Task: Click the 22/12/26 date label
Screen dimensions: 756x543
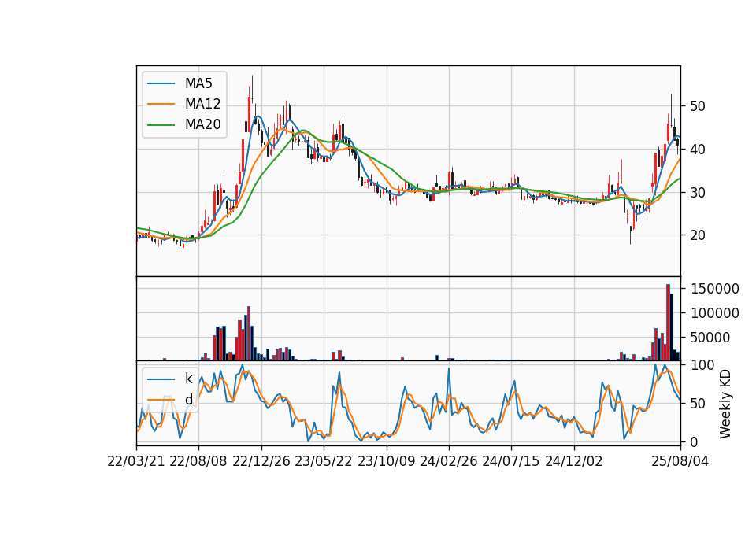Action: click(x=261, y=462)
